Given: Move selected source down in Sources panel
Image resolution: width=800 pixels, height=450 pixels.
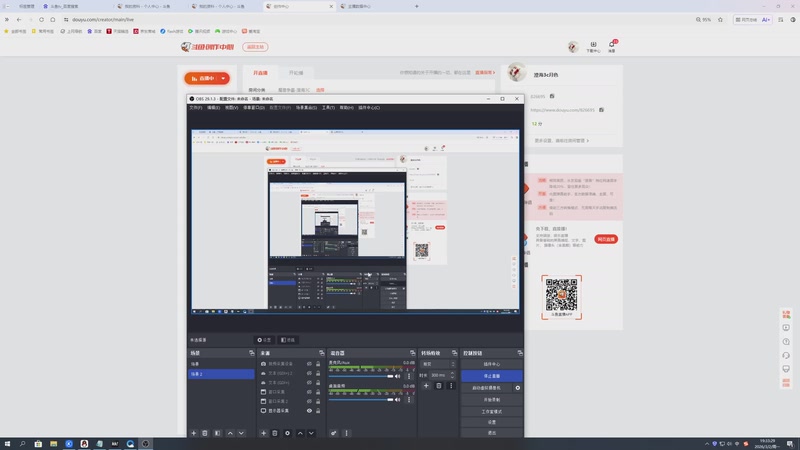Looking at the screenshot, I should 311,433.
